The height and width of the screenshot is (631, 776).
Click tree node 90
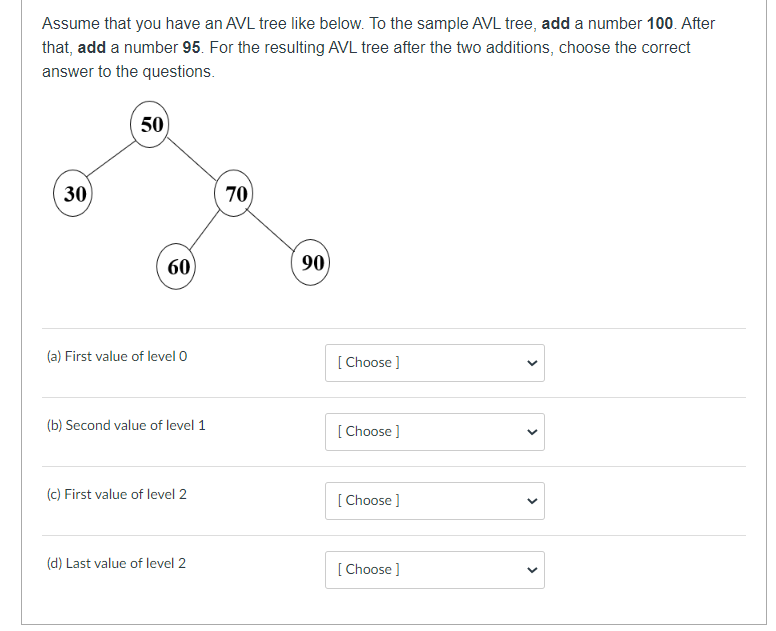click(x=310, y=262)
